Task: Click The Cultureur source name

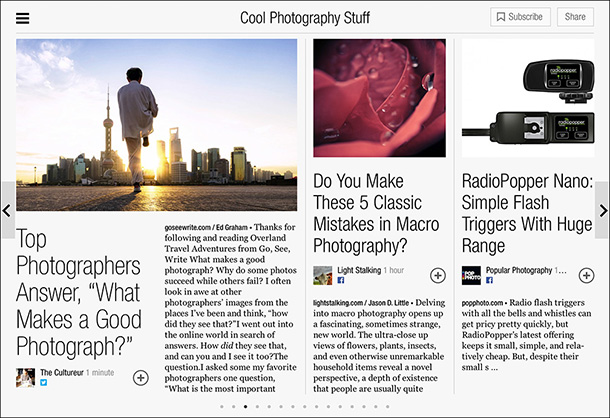Action: (x=62, y=372)
